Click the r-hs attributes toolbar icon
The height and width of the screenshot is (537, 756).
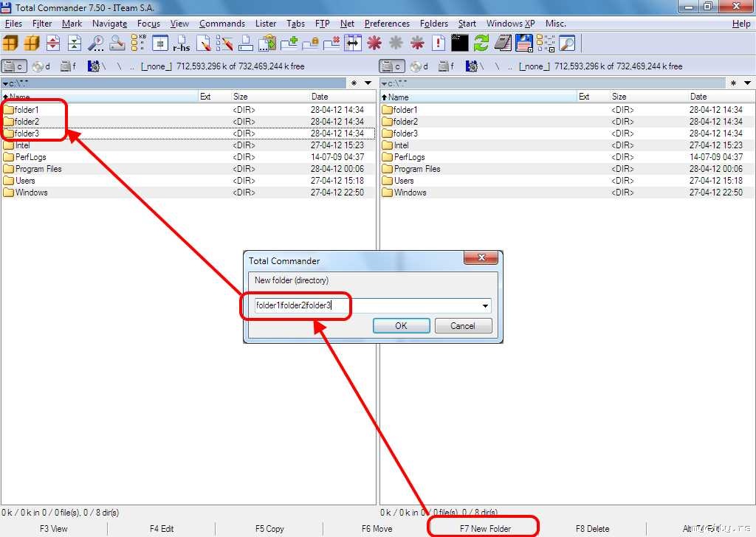(182, 44)
